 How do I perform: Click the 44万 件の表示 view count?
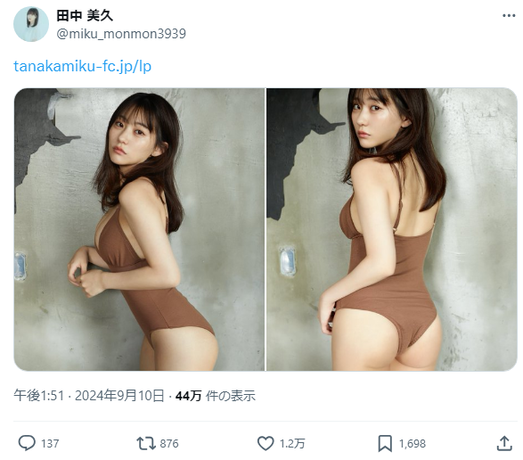[x=215, y=396]
